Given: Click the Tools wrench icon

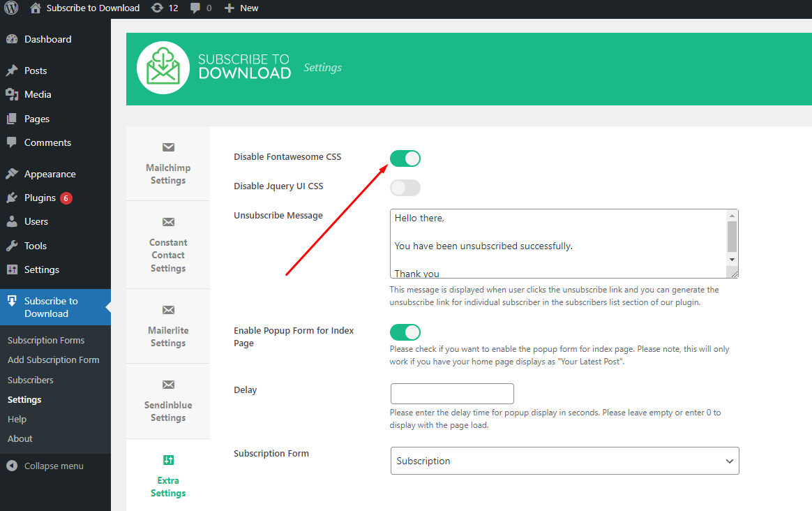Looking at the screenshot, I should click(x=12, y=246).
